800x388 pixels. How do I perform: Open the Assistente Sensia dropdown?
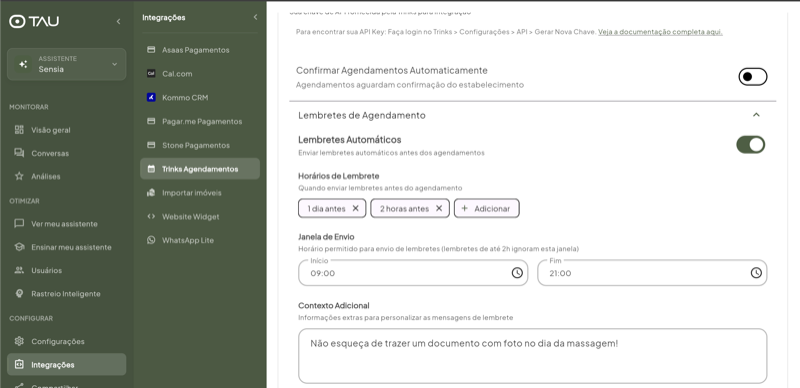tap(66, 64)
